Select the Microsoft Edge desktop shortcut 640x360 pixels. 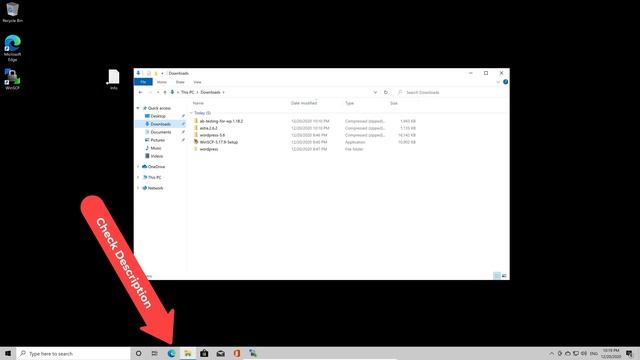12,48
